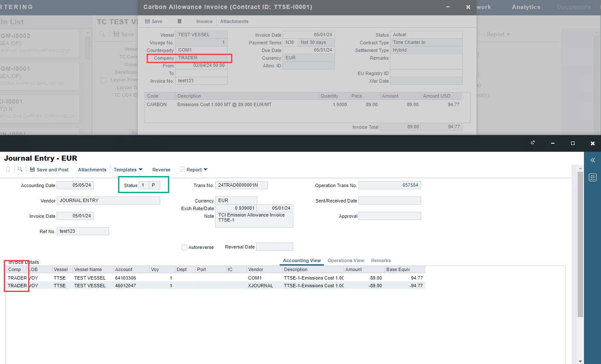Click the trash delete icon in Carbon Allowance Invoice
The height and width of the screenshot is (364, 601).
tap(179, 21)
